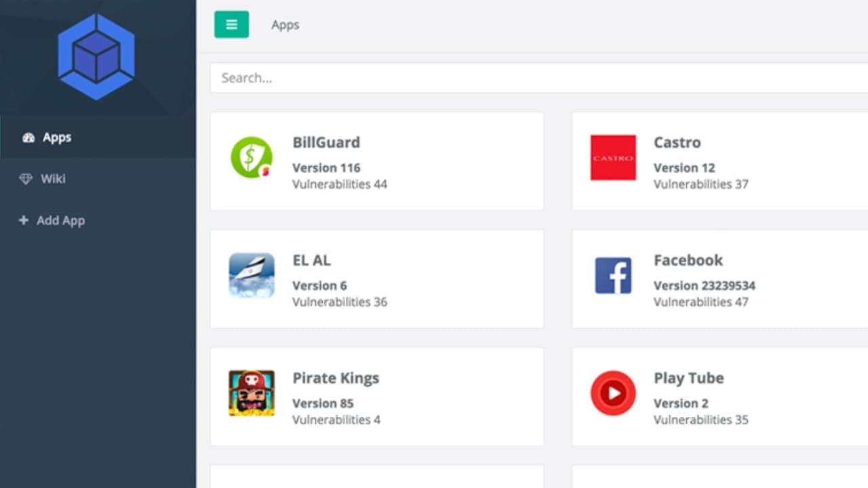This screenshot has height=488, width=868.
Task: Select the Version 23239534 text
Action: point(705,286)
